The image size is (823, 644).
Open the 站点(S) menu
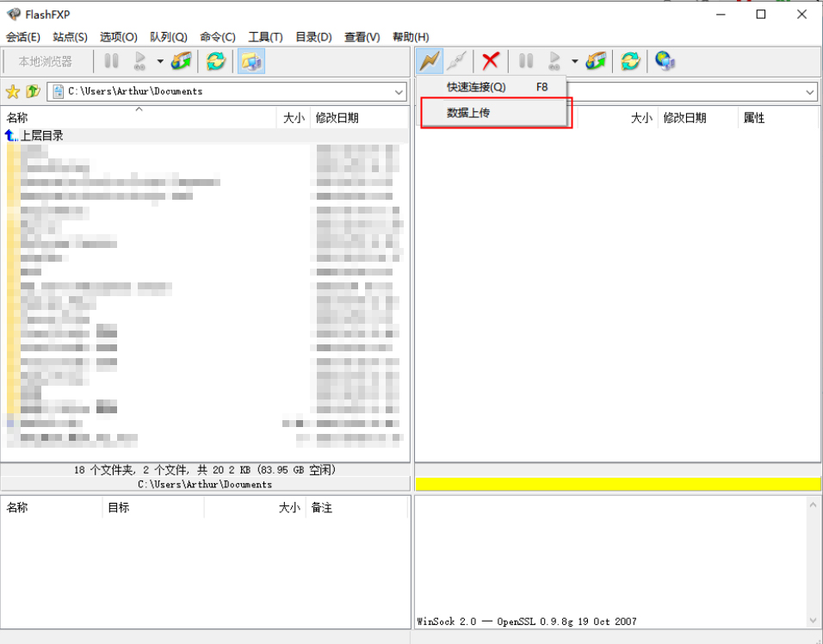[71, 37]
